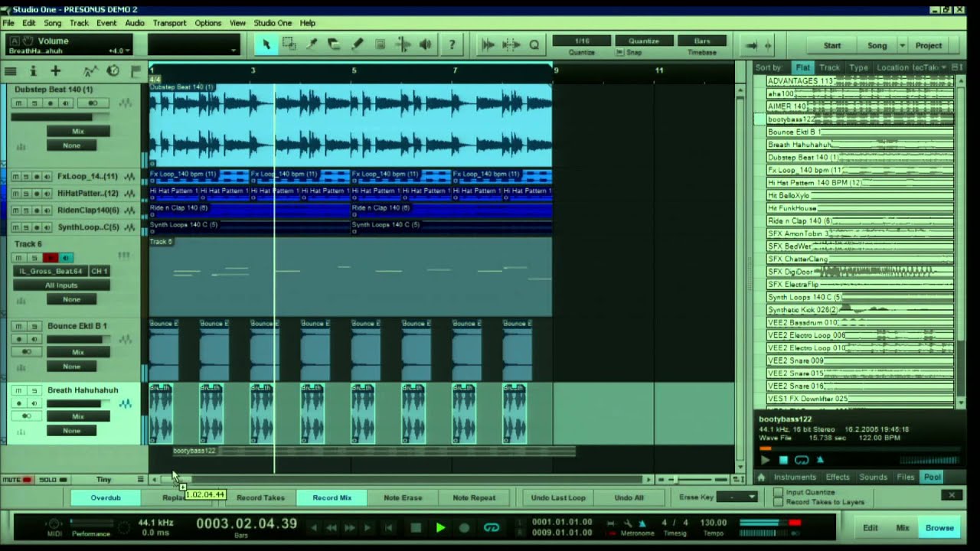Viewport: 980px width, 551px height.
Task: Toggle monitor on Track 6
Action: 66,258
